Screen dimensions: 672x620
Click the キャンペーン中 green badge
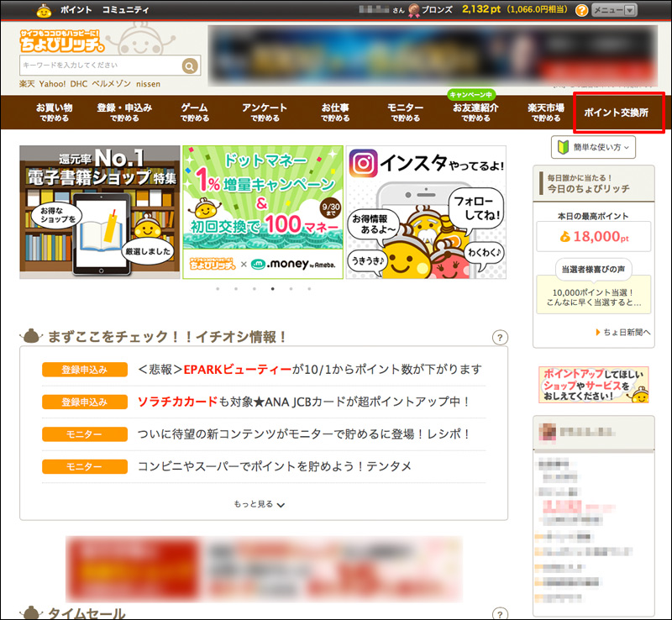tap(471, 94)
